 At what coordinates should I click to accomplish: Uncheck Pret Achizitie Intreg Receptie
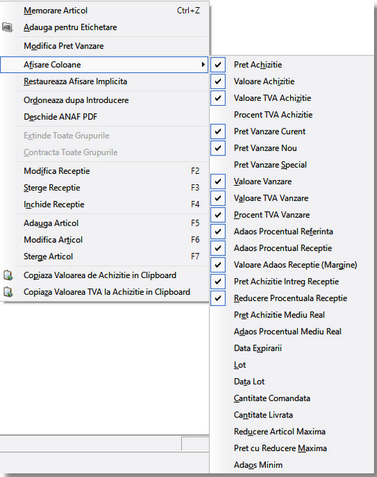pyautogui.click(x=218, y=281)
